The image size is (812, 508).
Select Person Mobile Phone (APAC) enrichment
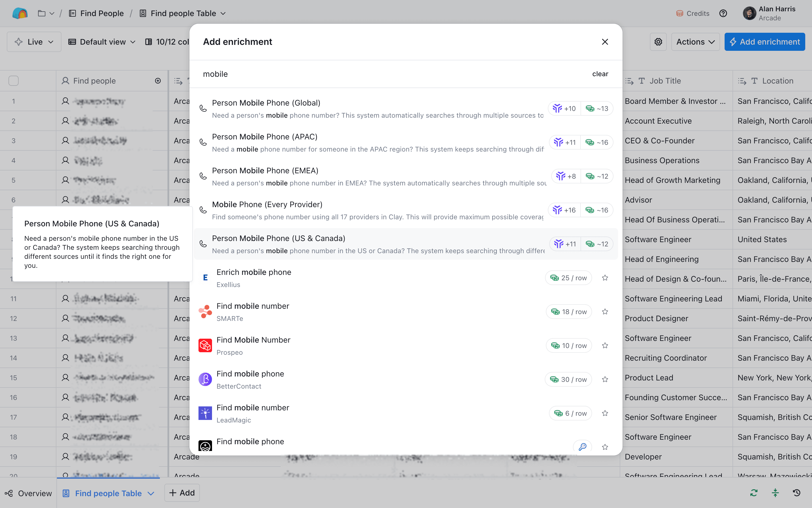coord(406,143)
